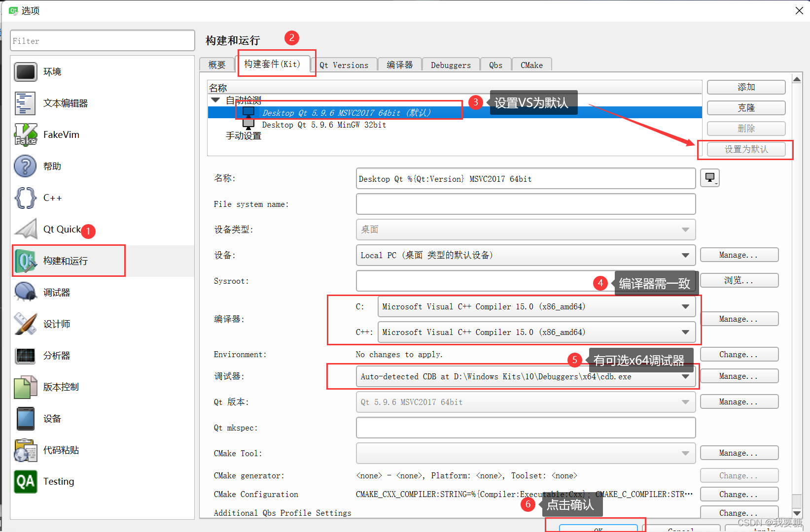Screen dimensions: 810x532
Task: Click the scrollbar down arrow
Action: click(x=797, y=513)
